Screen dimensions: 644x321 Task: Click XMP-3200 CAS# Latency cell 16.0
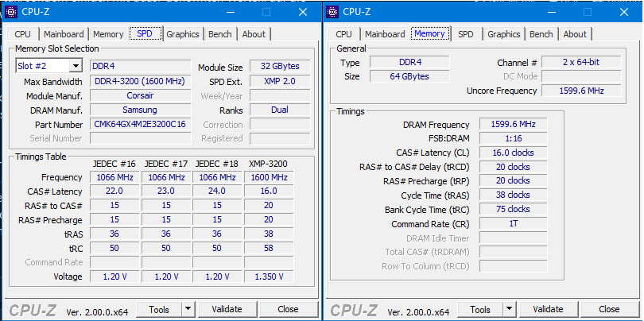pyautogui.click(x=269, y=191)
